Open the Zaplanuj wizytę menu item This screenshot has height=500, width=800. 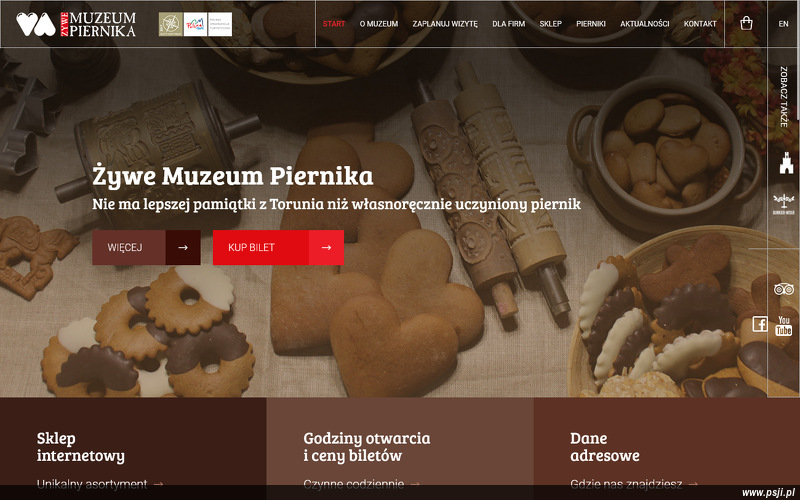click(x=445, y=23)
